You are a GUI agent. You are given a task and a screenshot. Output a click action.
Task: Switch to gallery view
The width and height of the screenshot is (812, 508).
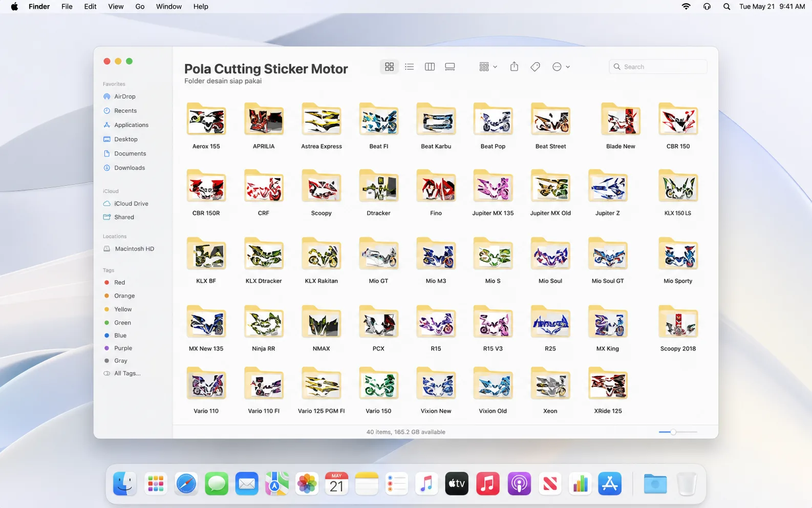450,67
